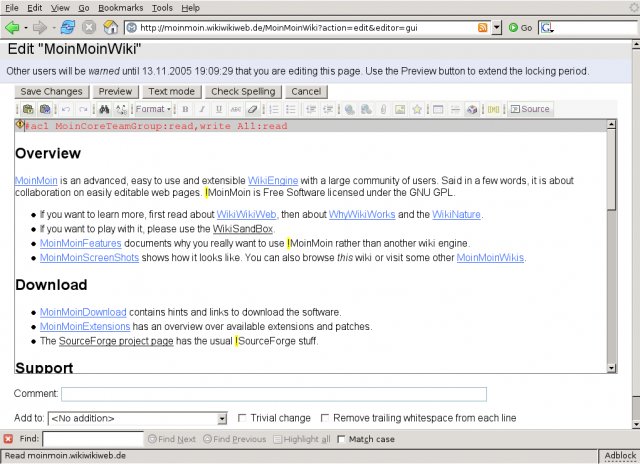This screenshot has height=464, width=640.
Task: Open the Format dropdown in editor toolbar
Action: tap(153, 109)
